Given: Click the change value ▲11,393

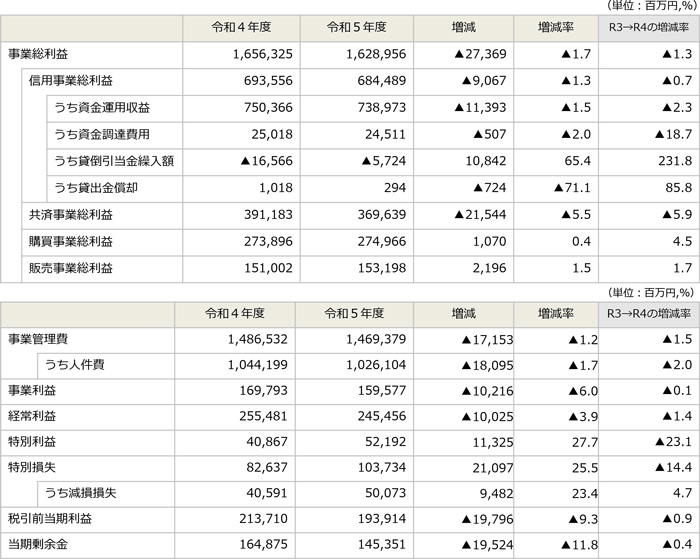Looking at the screenshot, I should click(x=480, y=108).
